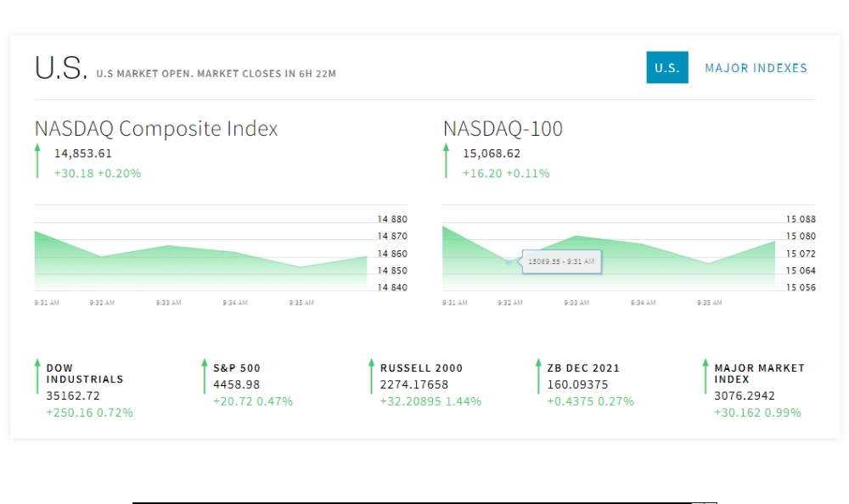Click the NASDAQ Composite area chart

[201, 260]
